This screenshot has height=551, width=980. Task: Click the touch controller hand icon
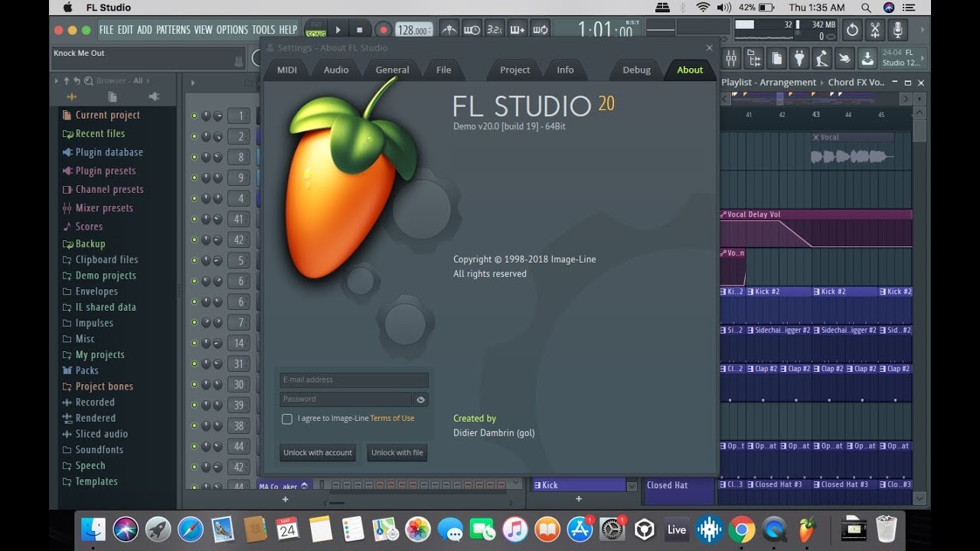click(x=844, y=58)
